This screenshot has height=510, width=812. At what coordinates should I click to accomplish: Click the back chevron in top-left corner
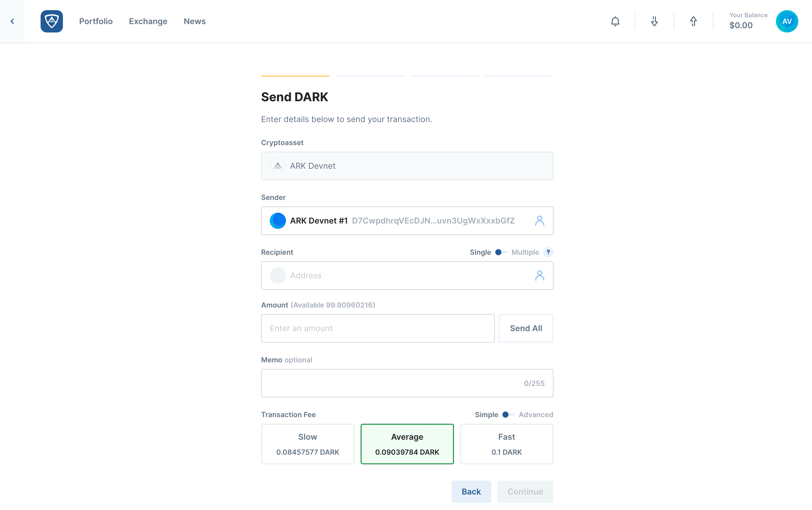click(12, 21)
